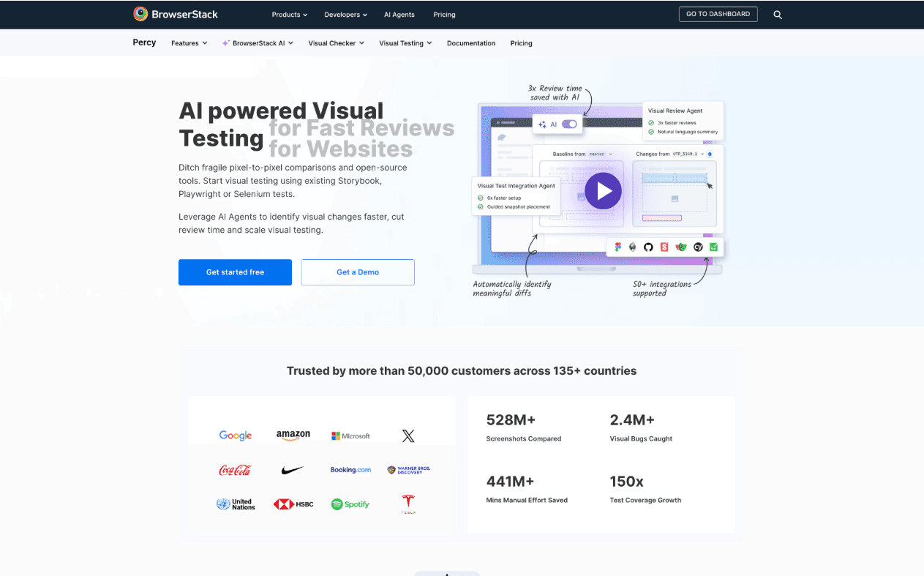
Task: Toggle the AI switch in the illustration
Action: [x=569, y=124]
